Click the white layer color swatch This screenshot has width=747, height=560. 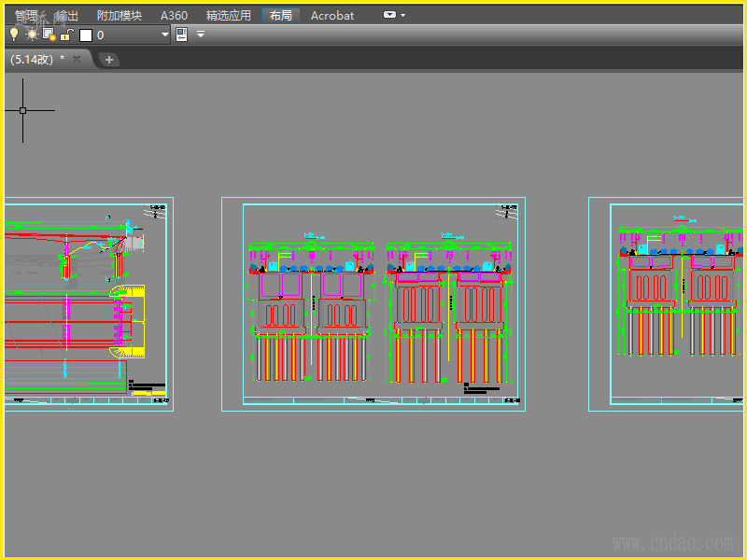tap(86, 35)
